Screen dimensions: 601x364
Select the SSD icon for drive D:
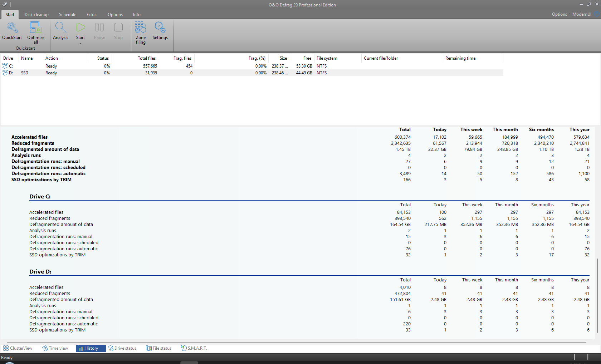pyautogui.click(x=5, y=73)
